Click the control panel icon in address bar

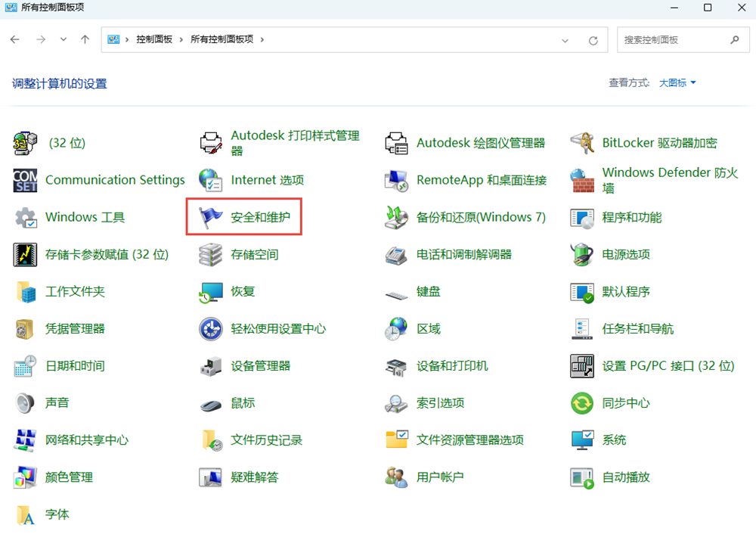tap(113, 39)
